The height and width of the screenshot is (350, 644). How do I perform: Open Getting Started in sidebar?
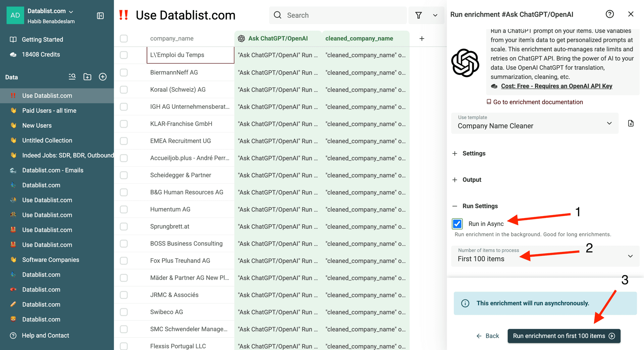[x=42, y=40]
